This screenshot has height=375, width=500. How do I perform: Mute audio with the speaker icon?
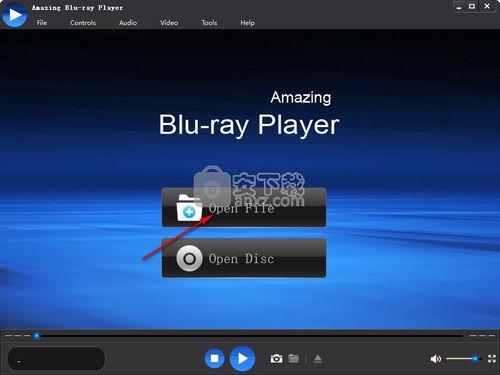tap(436, 359)
